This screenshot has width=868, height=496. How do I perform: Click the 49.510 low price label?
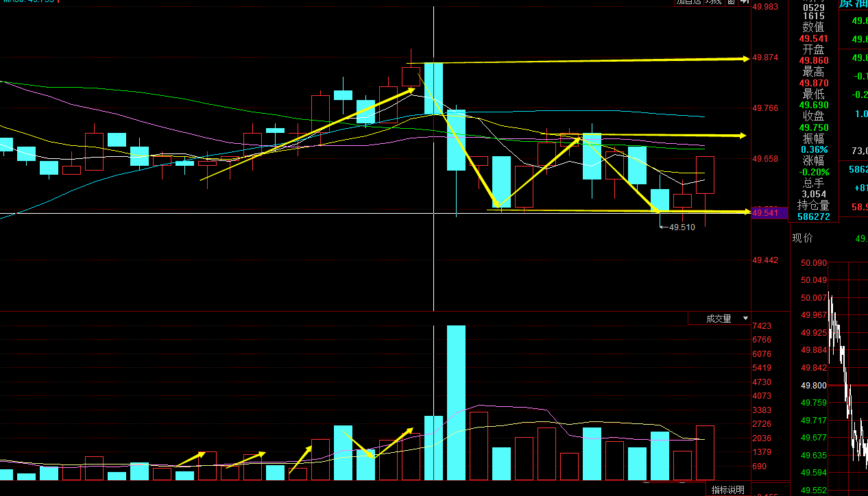[x=682, y=227]
